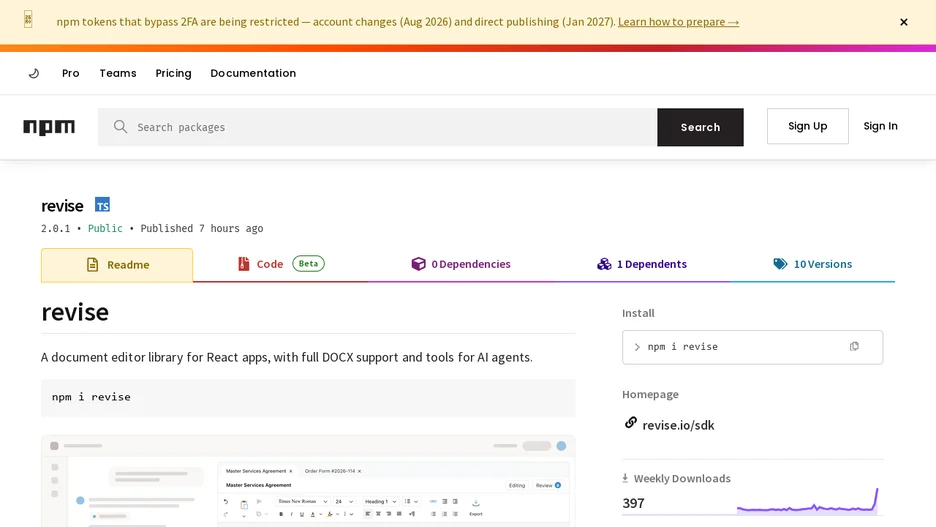The image size is (936, 527).
Task: Go to the Pricing page
Action: [x=173, y=73]
